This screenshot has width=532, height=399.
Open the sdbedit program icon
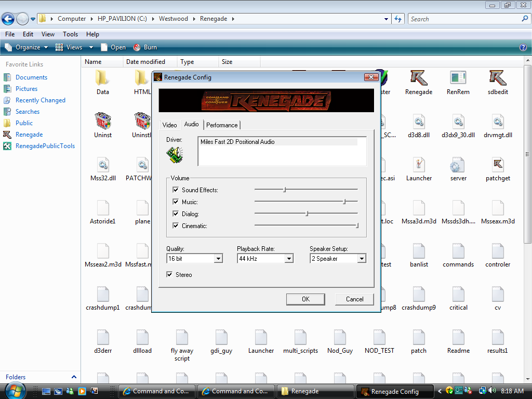pos(498,78)
